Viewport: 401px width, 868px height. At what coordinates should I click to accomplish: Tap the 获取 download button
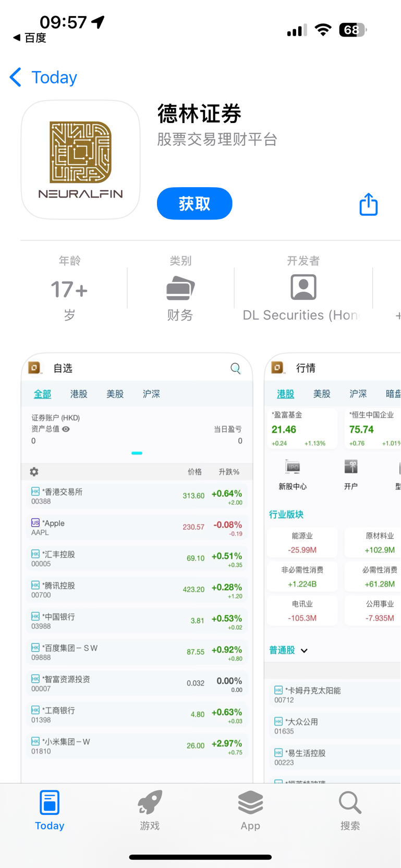195,203
